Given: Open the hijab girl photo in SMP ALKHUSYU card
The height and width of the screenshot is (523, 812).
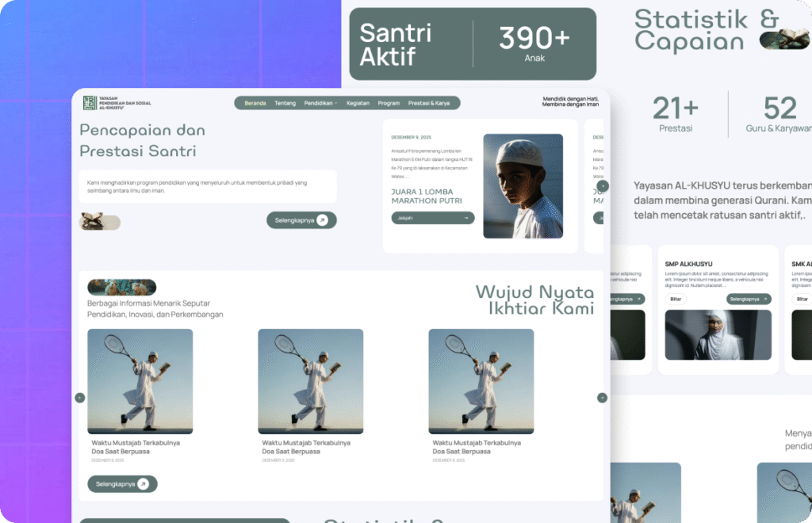Looking at the screenshot, I should (718, 334).
